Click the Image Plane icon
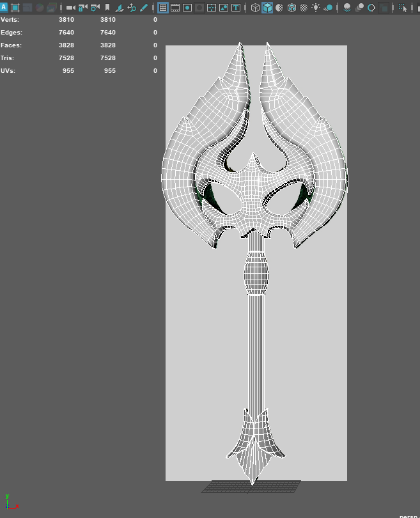420x518 pixels. pyautogui.click(x=120, y=8)
